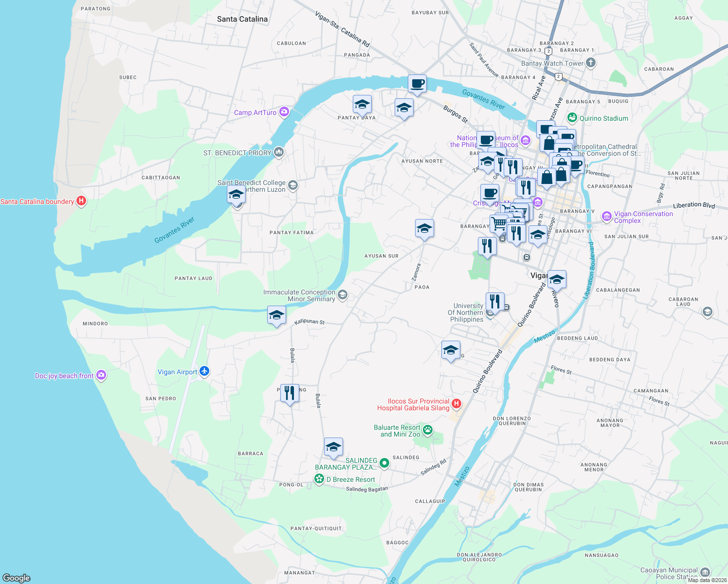728x584 pixels.
Task: Open the school marker beside Burgos St west end
Action: point(404,109)
